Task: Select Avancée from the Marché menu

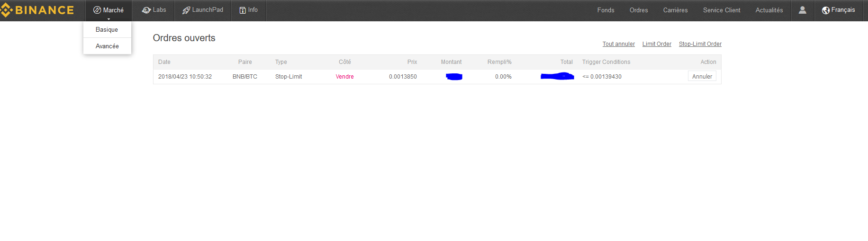Action: tap(107, 46)
